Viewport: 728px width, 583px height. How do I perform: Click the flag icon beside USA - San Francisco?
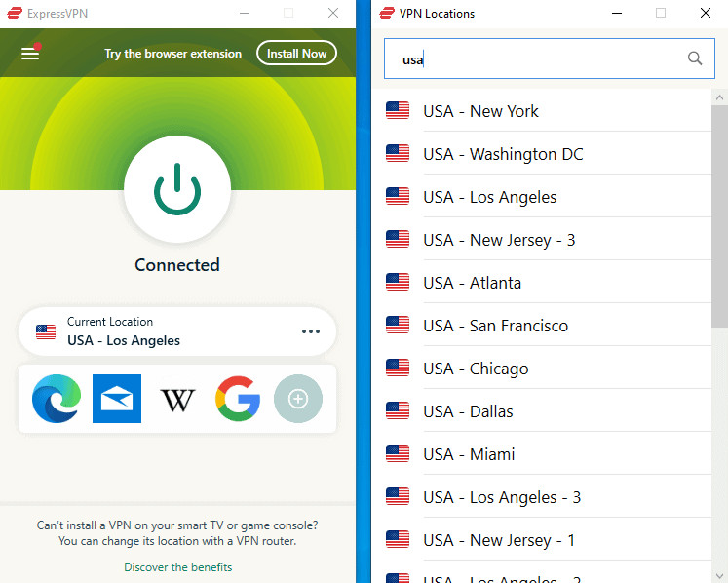(x=398, y=325)
